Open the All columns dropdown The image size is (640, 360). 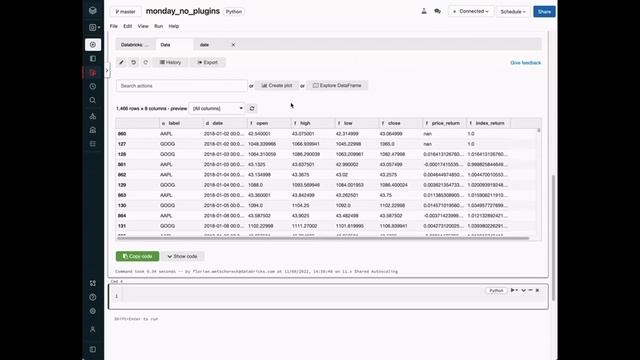(x=217, y=109)
